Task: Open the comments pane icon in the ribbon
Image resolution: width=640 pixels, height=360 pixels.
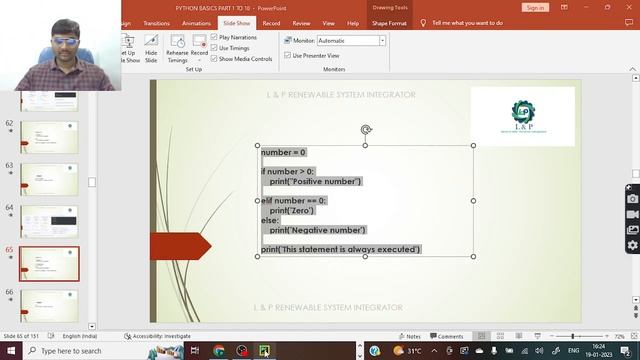Action: click(629, 23)
